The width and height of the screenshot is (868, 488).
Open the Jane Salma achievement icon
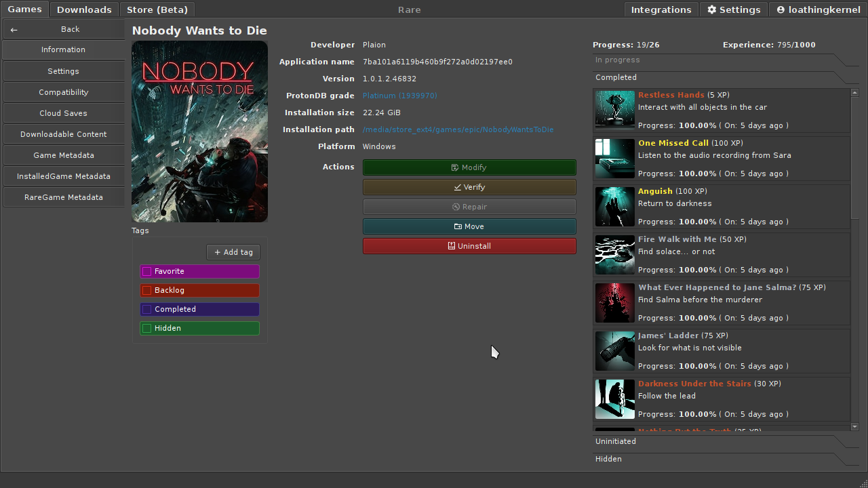coord(614,302)
